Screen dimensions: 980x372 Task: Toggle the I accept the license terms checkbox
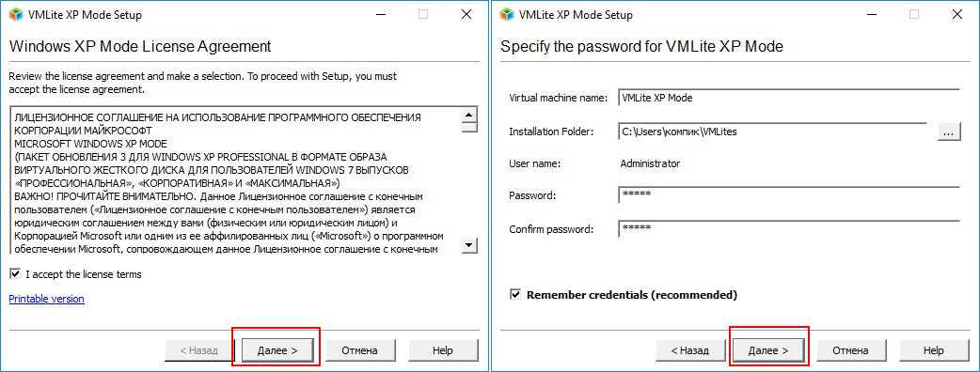pos(14,274)
